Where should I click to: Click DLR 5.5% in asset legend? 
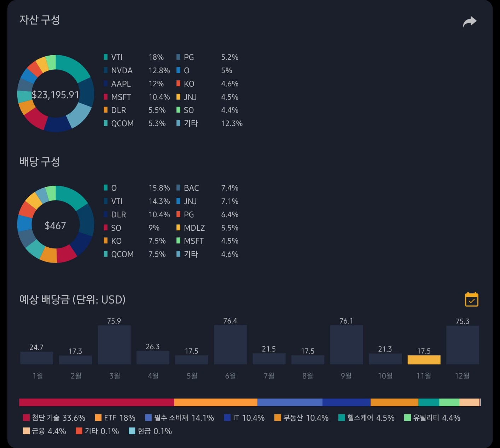click(x=135, y=110)
